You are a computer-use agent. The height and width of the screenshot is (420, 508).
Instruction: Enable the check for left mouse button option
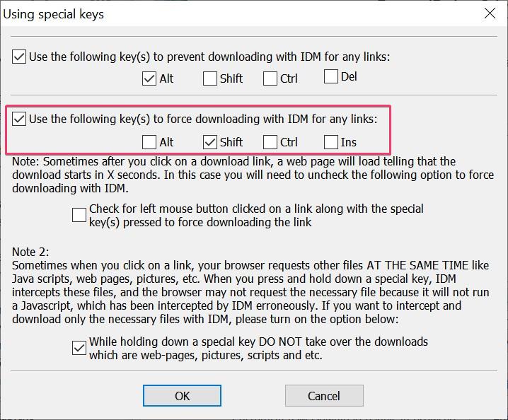click(x=79, y=215)
